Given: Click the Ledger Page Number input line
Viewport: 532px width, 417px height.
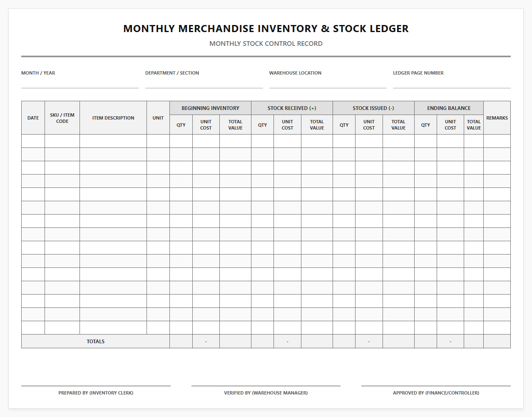Looking at the screenshot, I should [x=452, y=82].
